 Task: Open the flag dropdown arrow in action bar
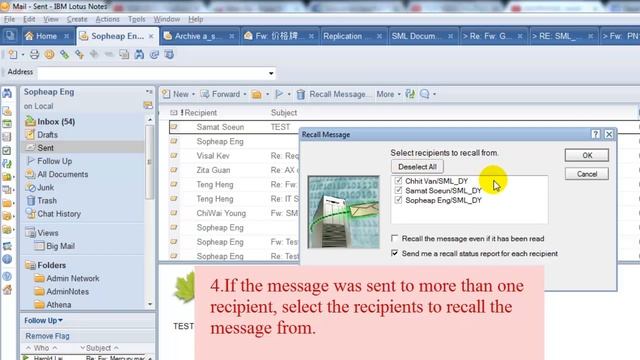289,94
